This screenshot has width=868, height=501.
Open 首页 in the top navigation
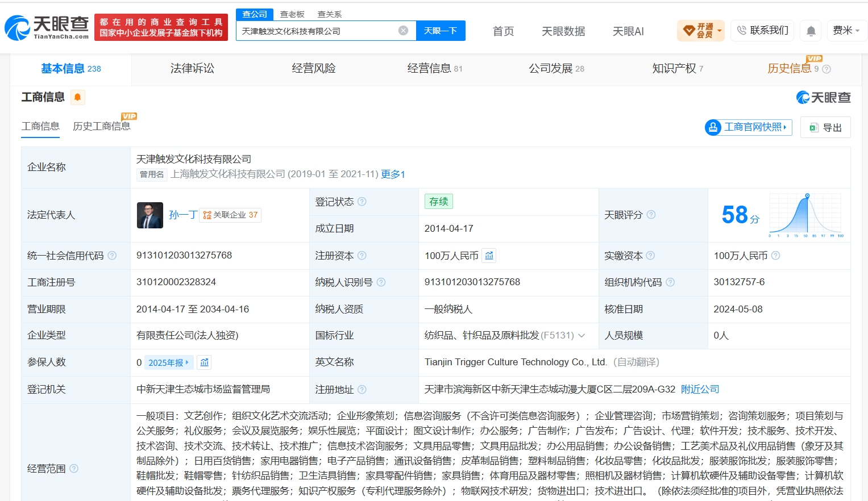click(503, 31)
